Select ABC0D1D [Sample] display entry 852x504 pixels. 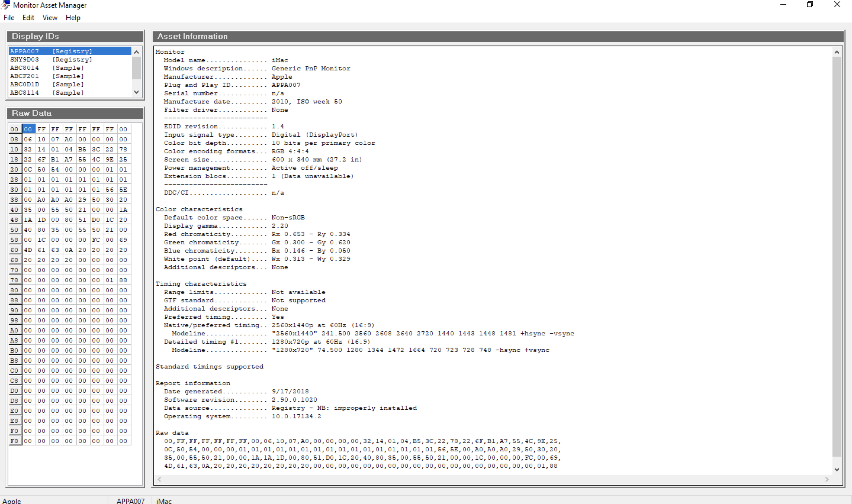(70, 84)
